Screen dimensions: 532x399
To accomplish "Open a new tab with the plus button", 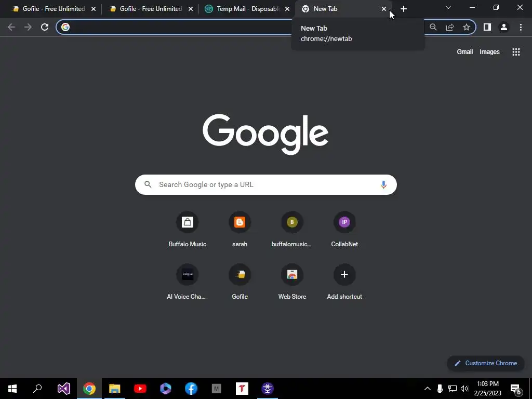I will (x=403, y=9).
